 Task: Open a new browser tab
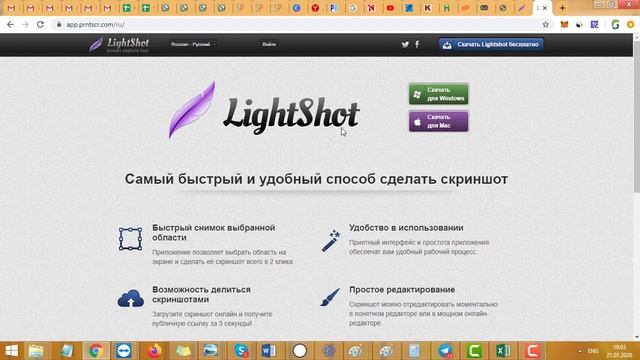[562, 8]
